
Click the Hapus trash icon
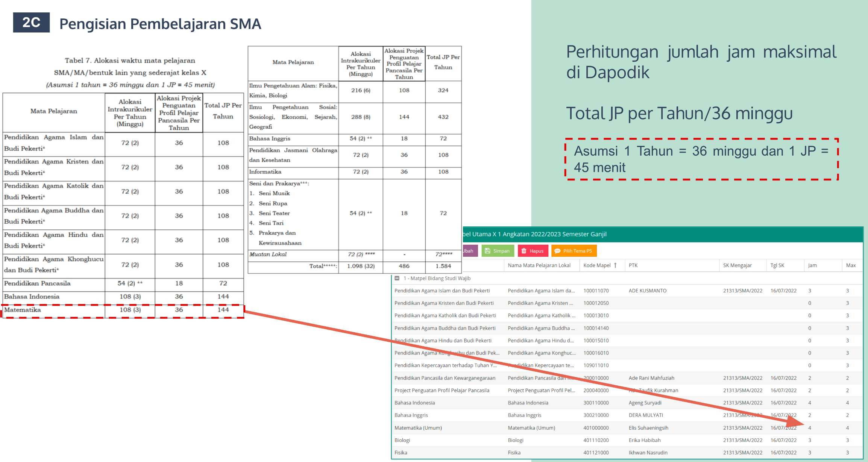click(524, 251)
